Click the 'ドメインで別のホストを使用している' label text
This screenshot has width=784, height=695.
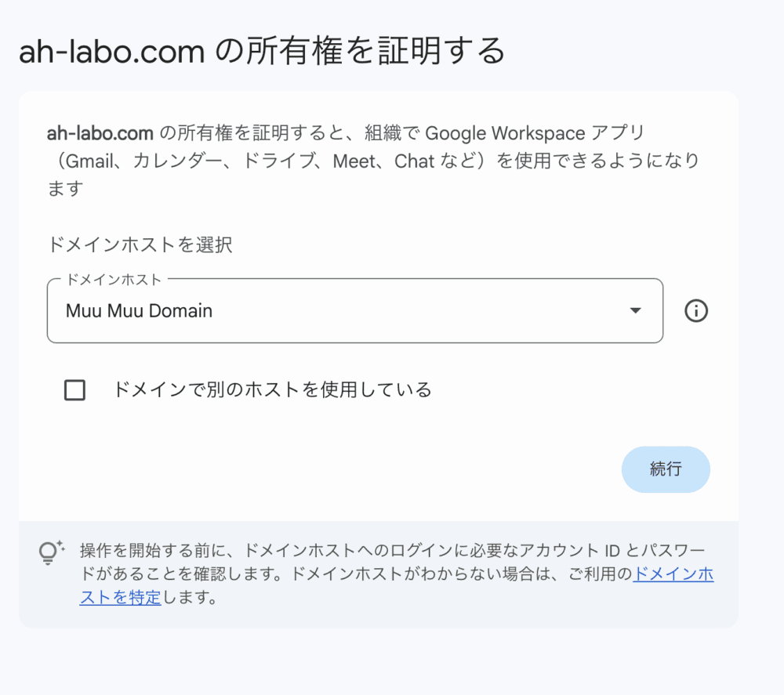272,389
